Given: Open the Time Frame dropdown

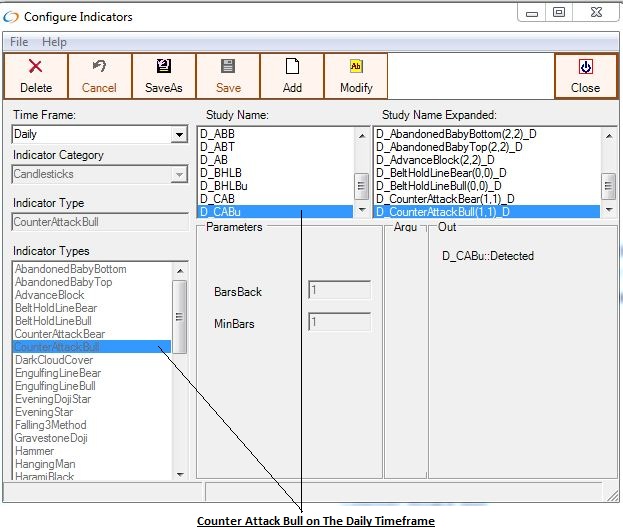Looking at the screenshot, I should [x=179, y=135].
